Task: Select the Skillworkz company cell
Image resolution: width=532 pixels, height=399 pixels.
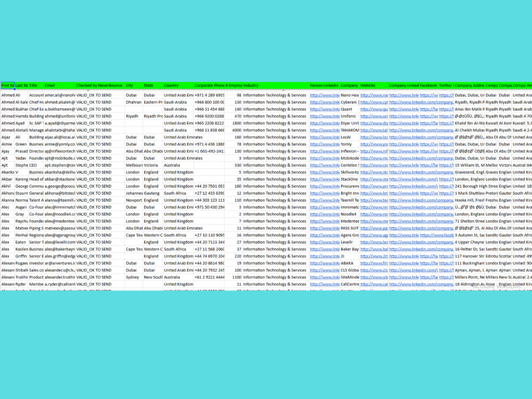Action: tap(350, 172)
